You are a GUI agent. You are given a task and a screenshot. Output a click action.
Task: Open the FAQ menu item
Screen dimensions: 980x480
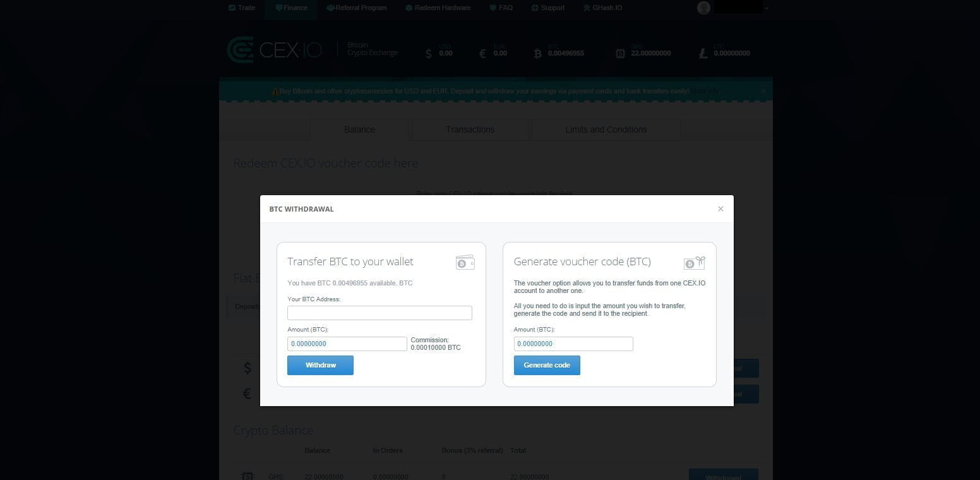(501, 8)
